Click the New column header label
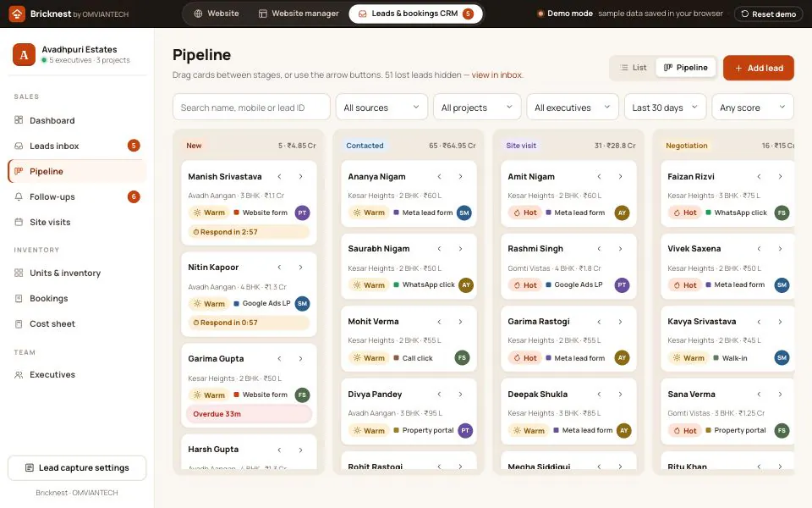Screen dimensions: 812x508 [x=194, y=146]
